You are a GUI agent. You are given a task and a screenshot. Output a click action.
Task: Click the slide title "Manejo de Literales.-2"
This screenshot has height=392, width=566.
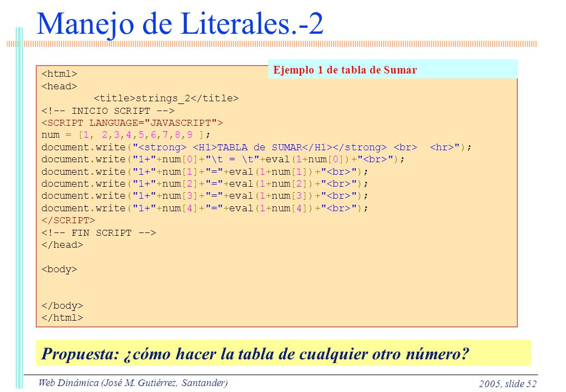[x=180, y=23]
